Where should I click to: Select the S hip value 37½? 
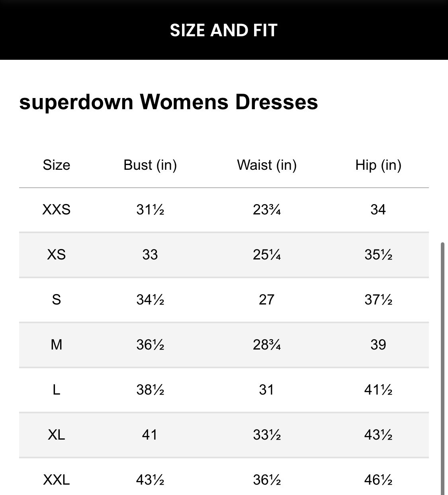click(x=378, y=299)
